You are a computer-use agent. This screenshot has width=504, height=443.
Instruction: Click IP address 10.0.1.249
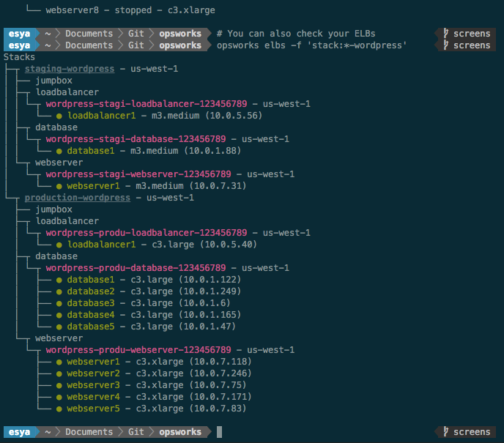tap(210, 291)
